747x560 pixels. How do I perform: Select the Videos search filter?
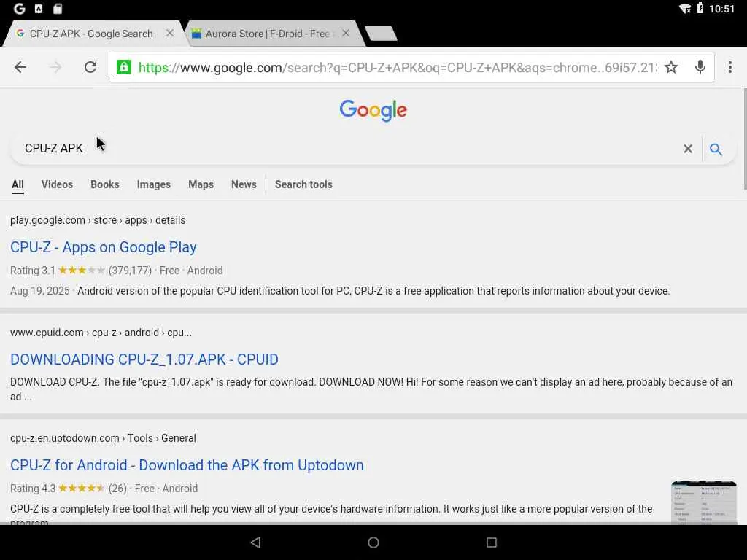click(x=57, y=184)
